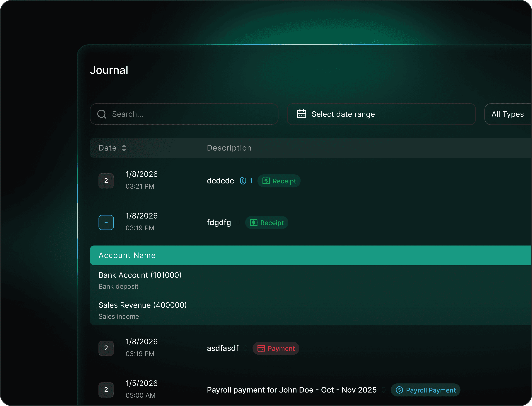The width and height of the screenshot is (532, 406).
Task: Expand the John Doe payroll entry
Action: coord(106,390)
